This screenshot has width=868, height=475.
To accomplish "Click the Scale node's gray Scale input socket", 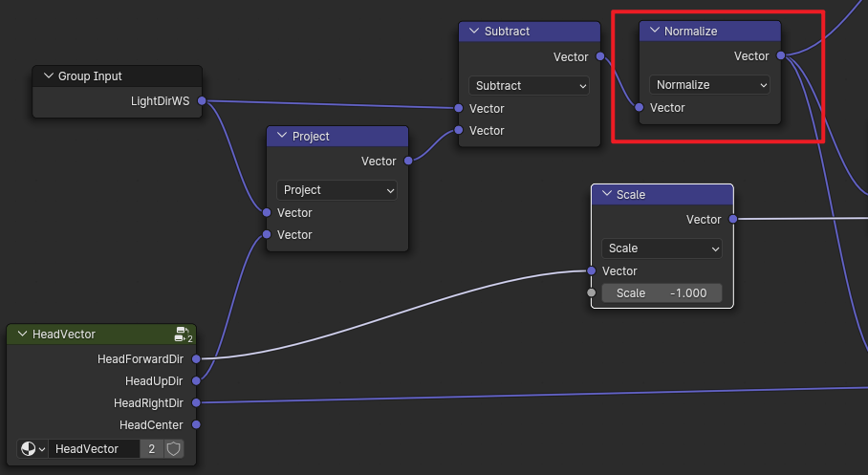I will coord(592,293).
